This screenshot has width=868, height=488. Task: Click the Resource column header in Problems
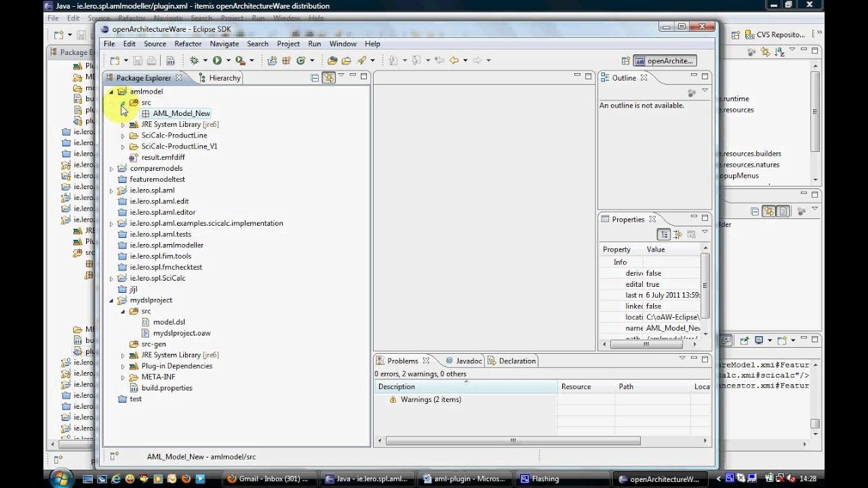click(x=586, y=386)
